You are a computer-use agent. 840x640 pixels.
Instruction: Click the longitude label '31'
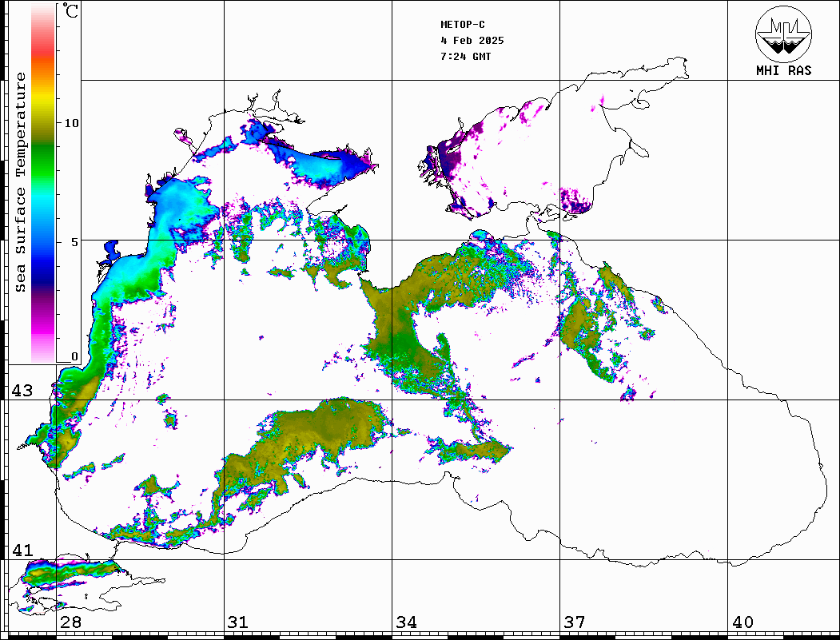[x=238, y=622]
